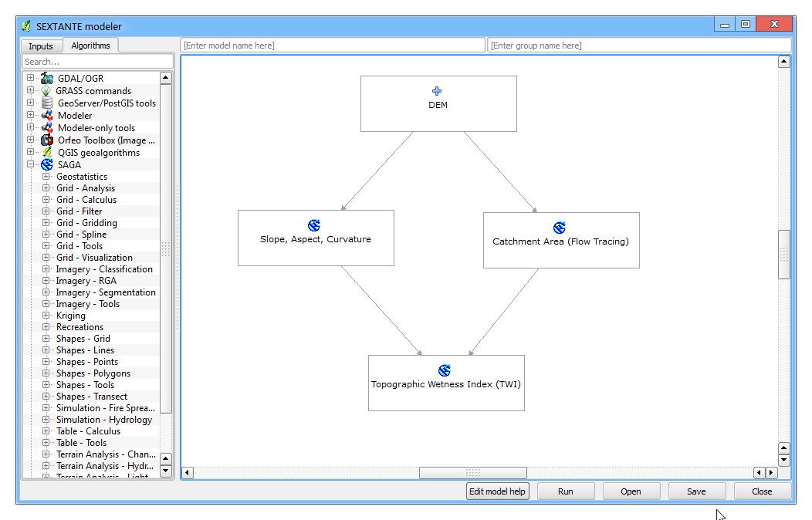Click the Modeler-only tools icon
Screen dimensions: 812x520
(x=47, y=128)
